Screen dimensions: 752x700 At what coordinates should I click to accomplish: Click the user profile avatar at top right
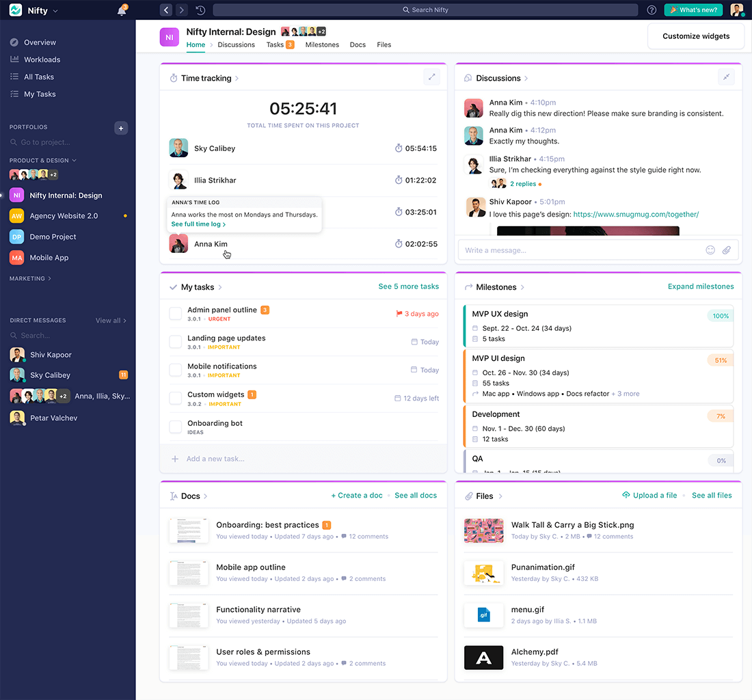pos(737,10)
